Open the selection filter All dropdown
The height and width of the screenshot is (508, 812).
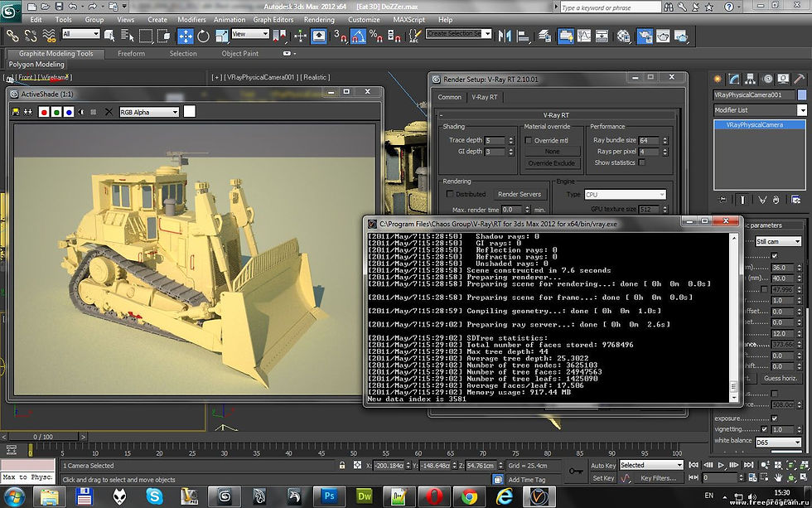(81, 34)
